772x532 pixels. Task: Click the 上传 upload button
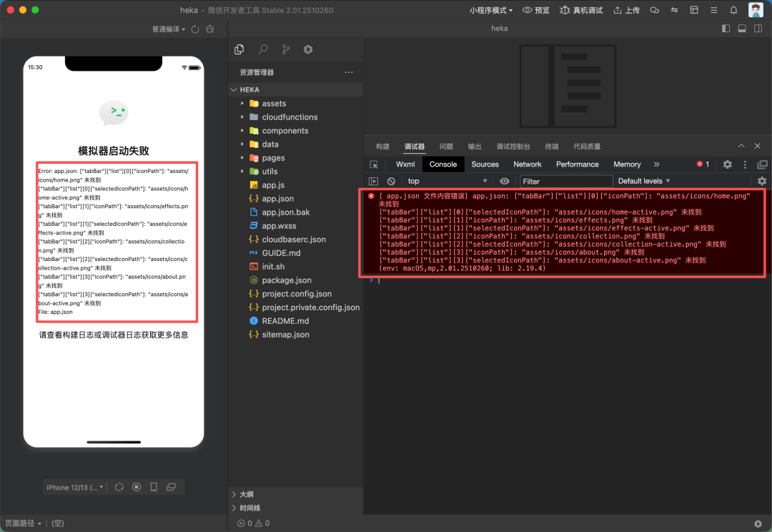pyautogui.click(x=625, y=10)
